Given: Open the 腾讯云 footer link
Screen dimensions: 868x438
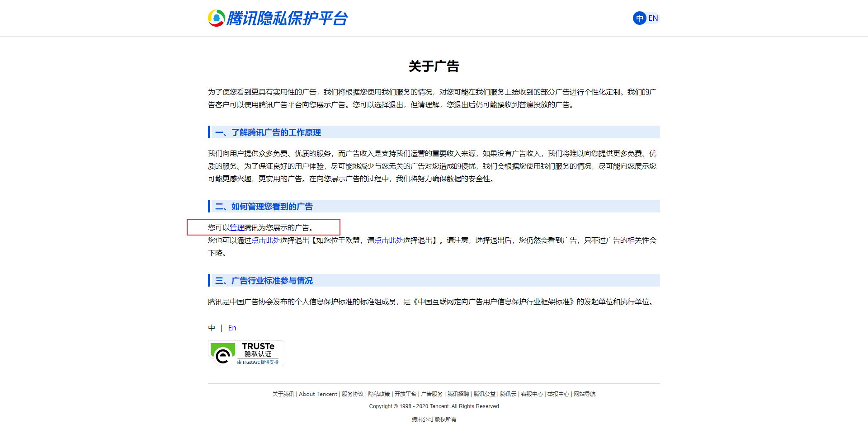Looking at the screenshot, I should click(508, 394).
